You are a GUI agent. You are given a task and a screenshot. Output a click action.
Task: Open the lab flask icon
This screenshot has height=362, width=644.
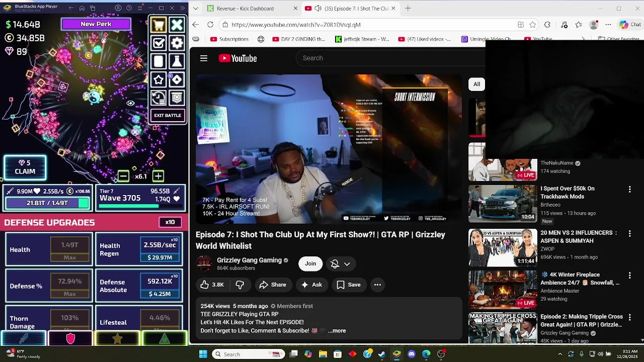[177, 61]
